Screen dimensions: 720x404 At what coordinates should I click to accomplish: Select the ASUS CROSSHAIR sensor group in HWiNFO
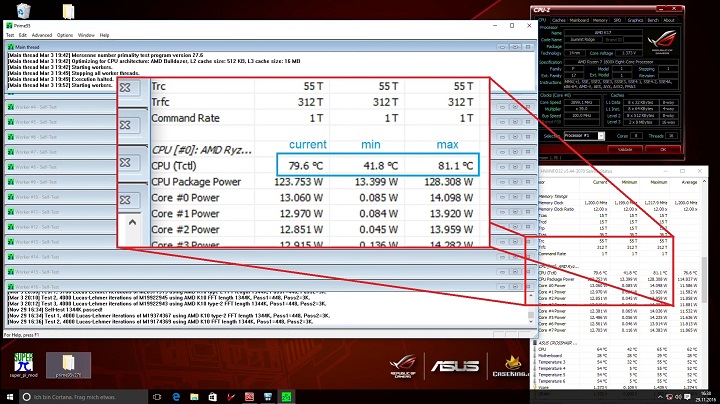[556, 343]
